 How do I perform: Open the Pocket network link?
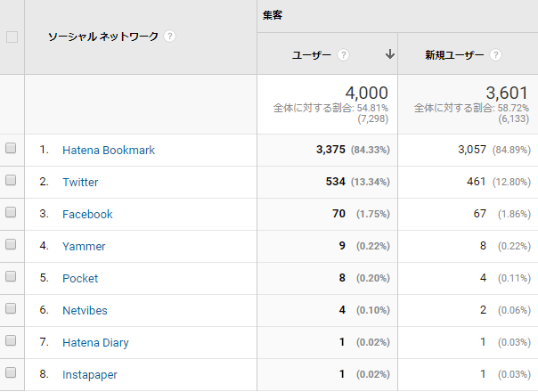[x=80, y=278]
